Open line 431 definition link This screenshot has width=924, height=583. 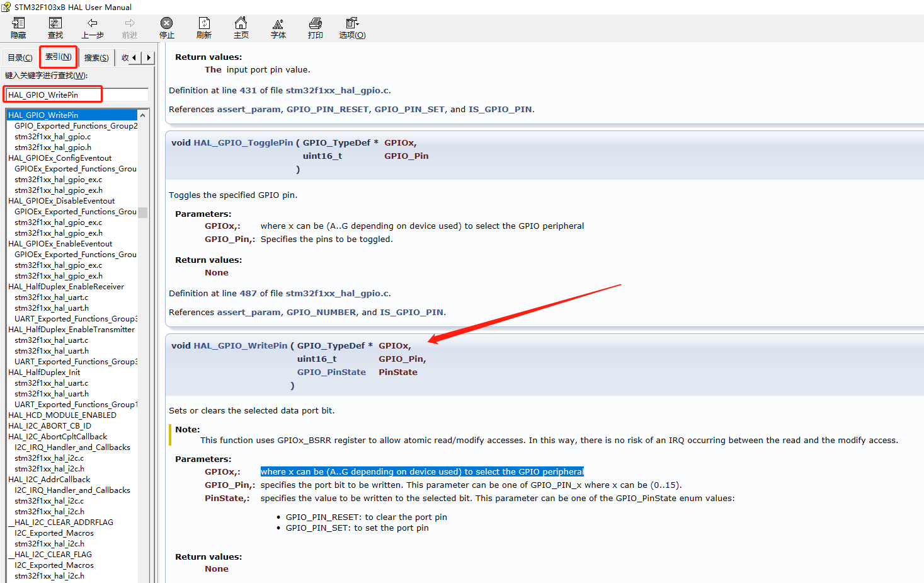(x=248, y=90)
